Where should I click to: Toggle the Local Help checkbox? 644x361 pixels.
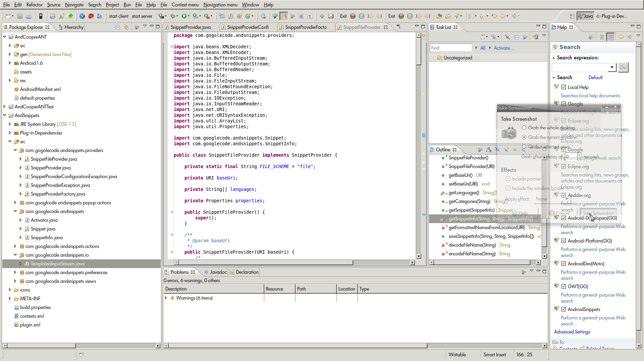tap(564, 87)
